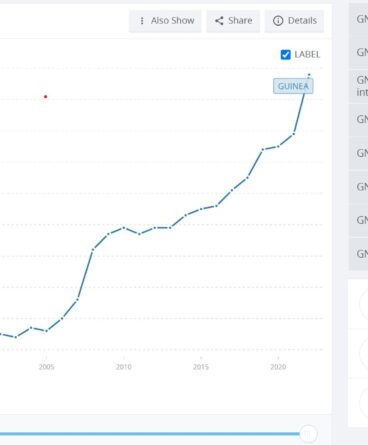Click the line's data point for 2010
This screenshot has height=445, width=368.
click(x=124, y=228)
